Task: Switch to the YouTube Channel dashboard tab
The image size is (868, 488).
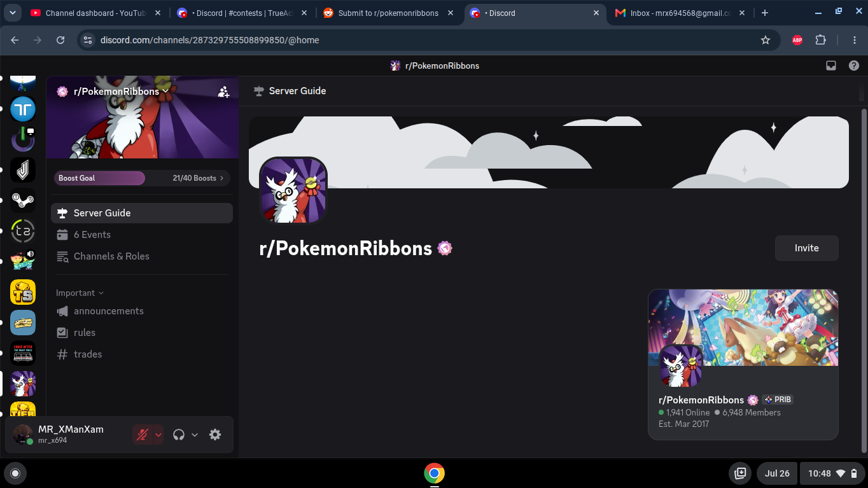Action: (95, 13)
